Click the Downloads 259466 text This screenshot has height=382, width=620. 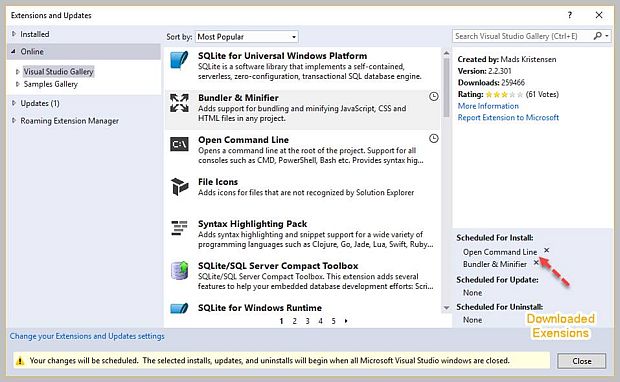point(491,83)
